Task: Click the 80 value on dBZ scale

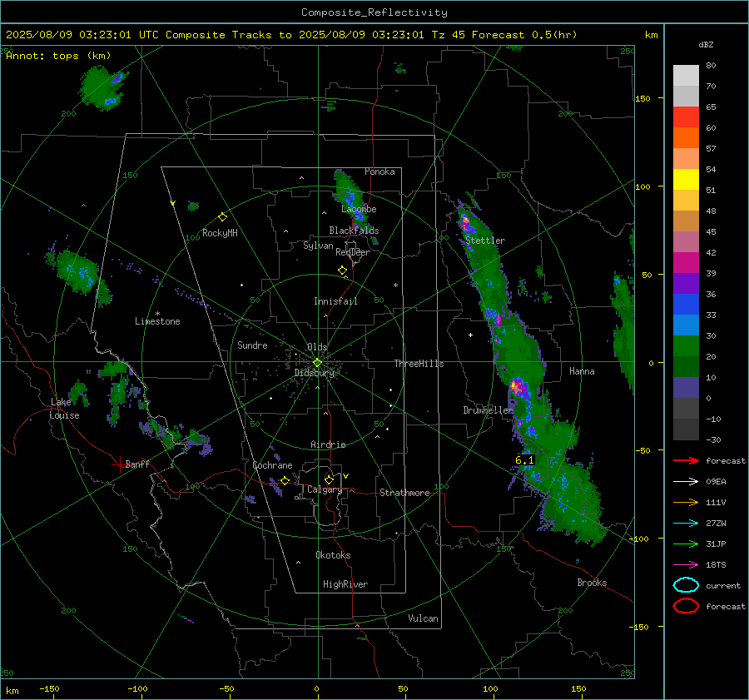Action: 711,66
